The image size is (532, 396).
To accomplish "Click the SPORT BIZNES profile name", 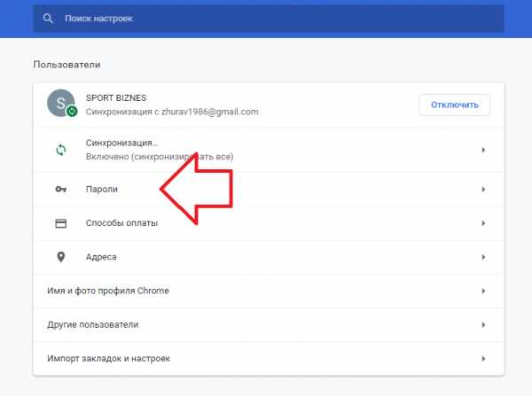I will [116, 98].
